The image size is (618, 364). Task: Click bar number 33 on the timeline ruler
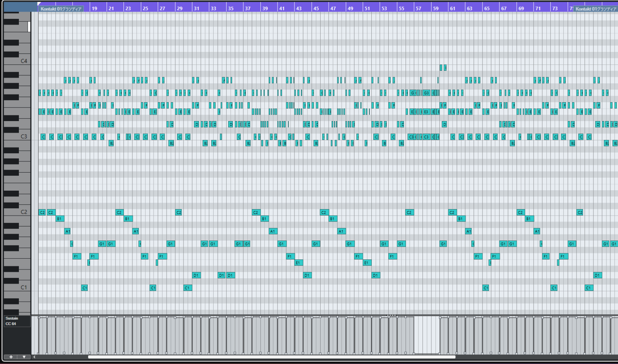214,8
